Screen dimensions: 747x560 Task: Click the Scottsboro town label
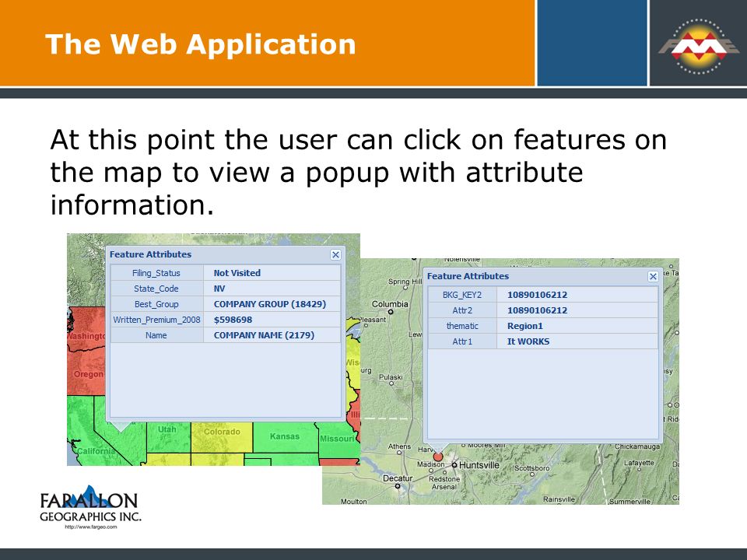(x=531, y=468)
